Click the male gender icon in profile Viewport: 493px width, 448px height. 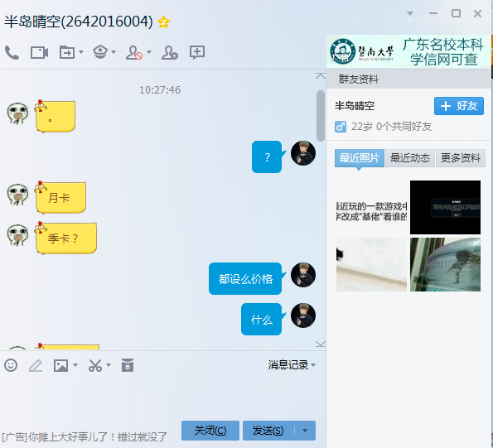[341, 127]
